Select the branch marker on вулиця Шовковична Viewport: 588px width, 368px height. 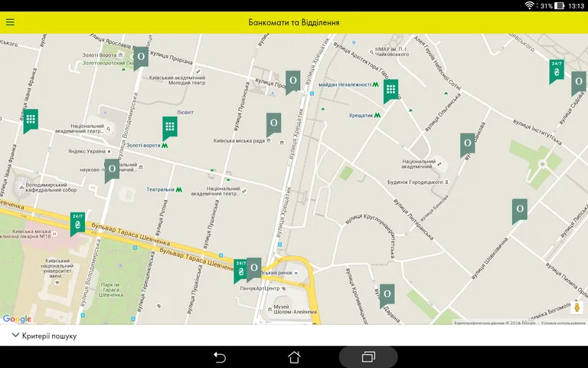520,211
